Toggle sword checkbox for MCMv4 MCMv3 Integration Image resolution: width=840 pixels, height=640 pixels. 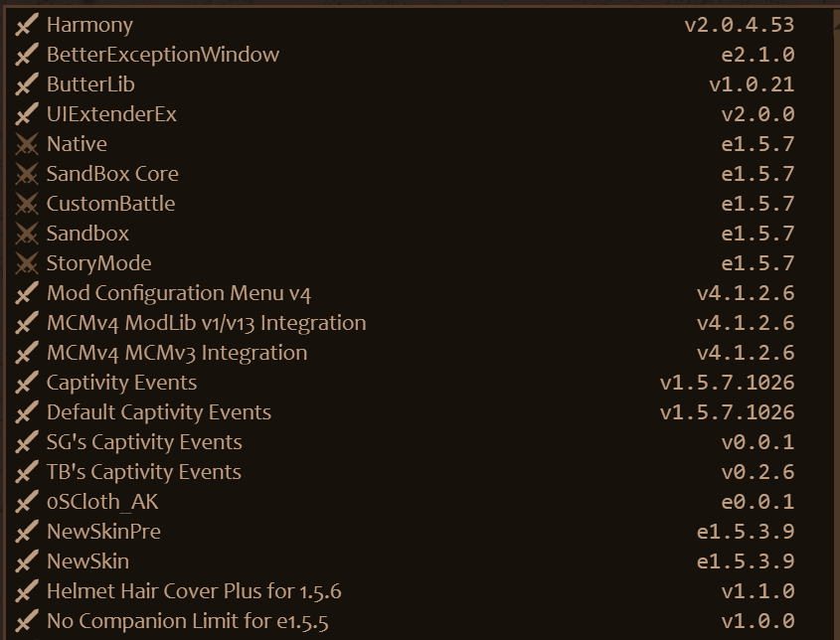pos(27,353)
